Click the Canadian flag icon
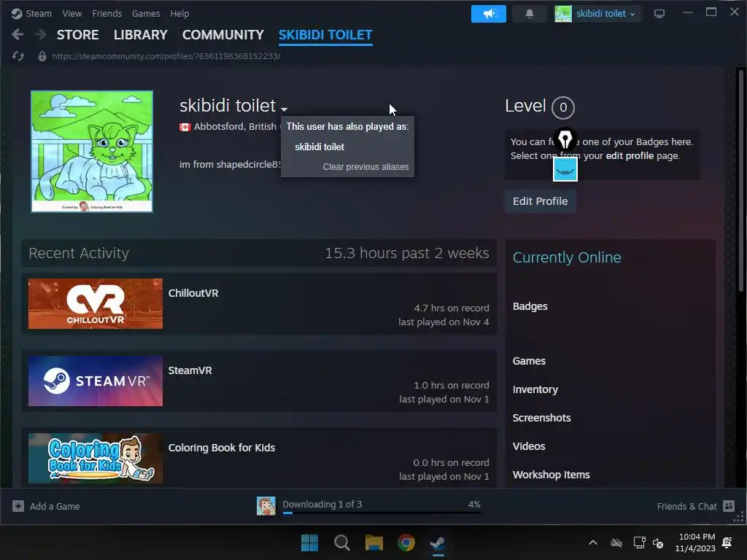The width and height of the screenshot is (747, 560). coord(185,127)
